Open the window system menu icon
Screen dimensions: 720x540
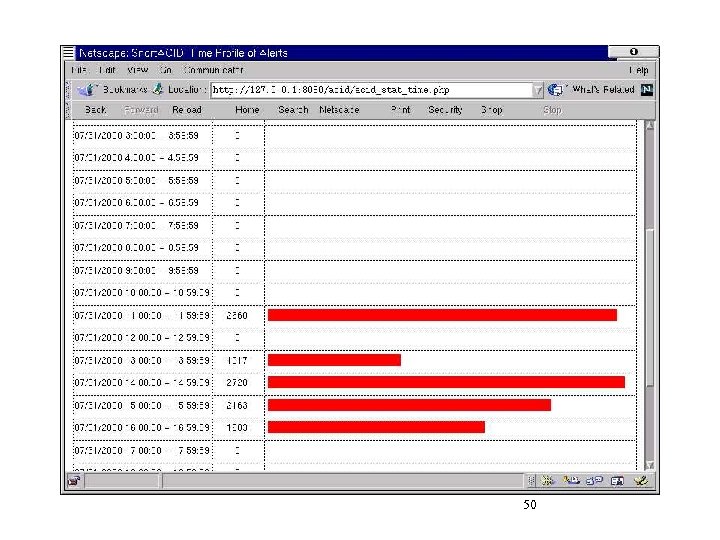68,53
